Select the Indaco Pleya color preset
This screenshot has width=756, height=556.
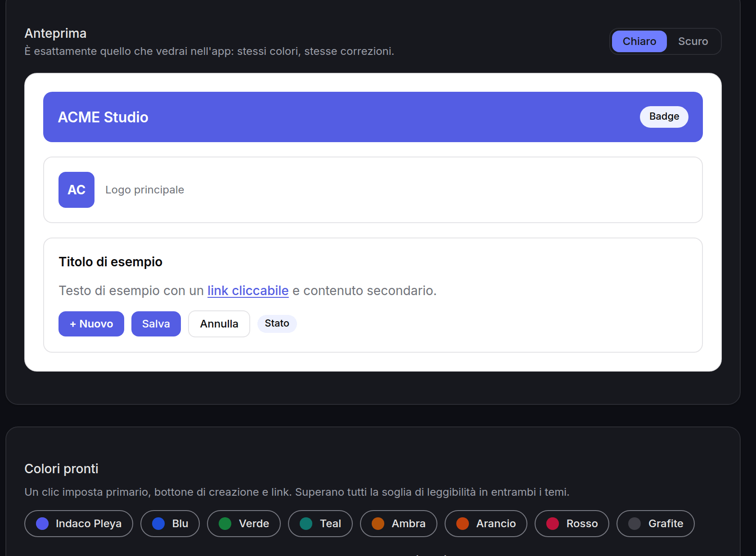pos(79,524)
